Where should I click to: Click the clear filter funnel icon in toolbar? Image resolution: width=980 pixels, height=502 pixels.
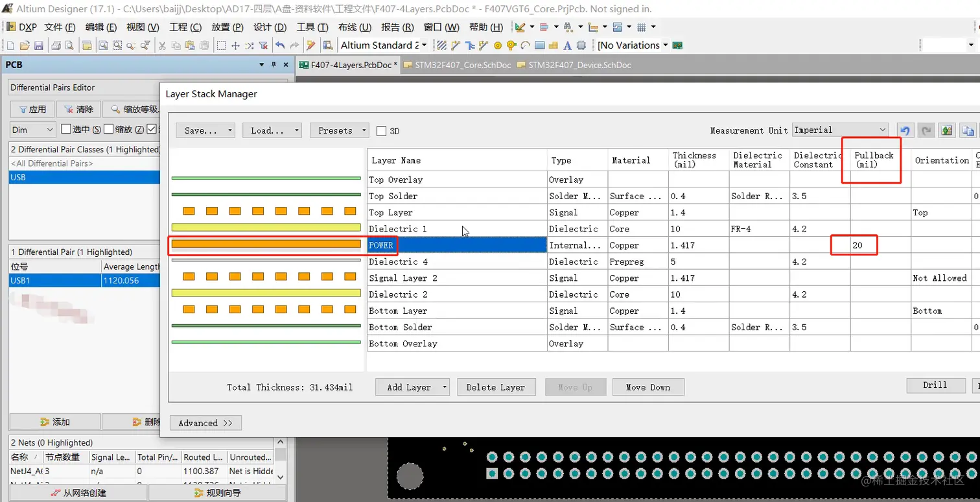point(263,45)
